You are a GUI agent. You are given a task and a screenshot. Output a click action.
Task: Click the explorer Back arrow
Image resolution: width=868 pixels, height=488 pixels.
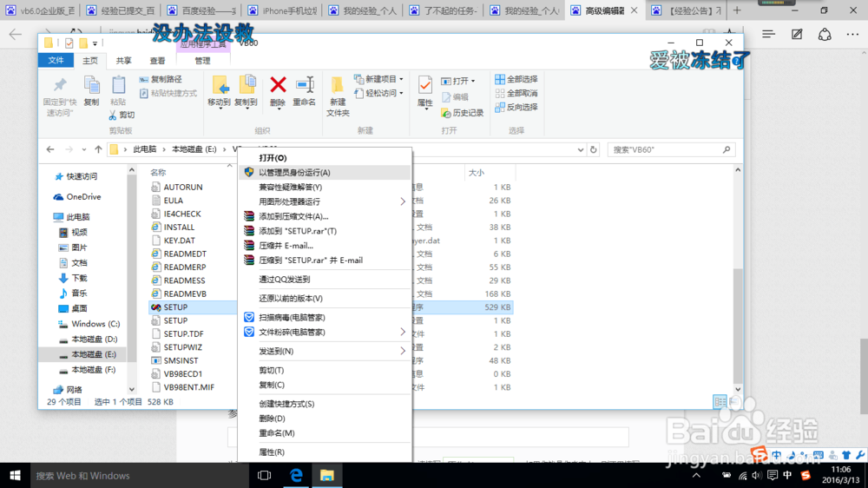click(x=50, y=149)
